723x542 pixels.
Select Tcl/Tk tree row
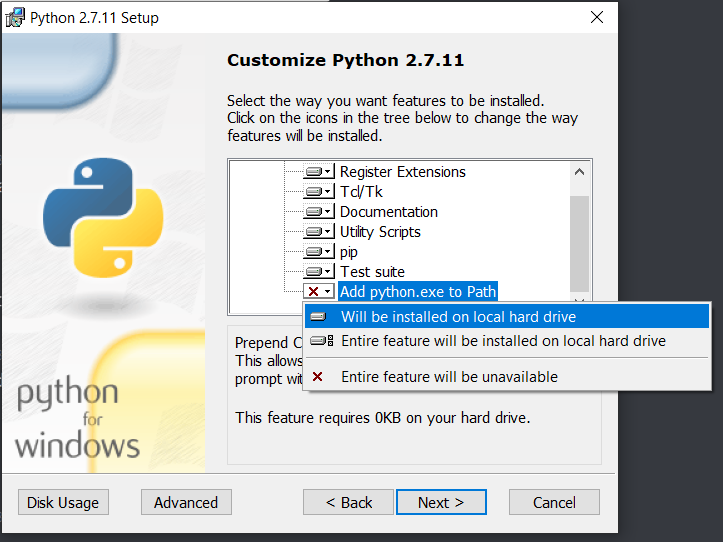coord(361,191)
